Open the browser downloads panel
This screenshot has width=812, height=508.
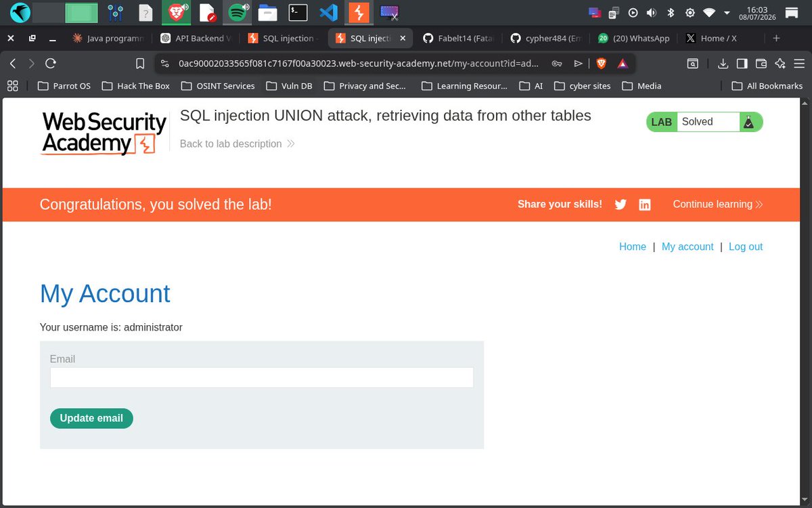point(723,64)
